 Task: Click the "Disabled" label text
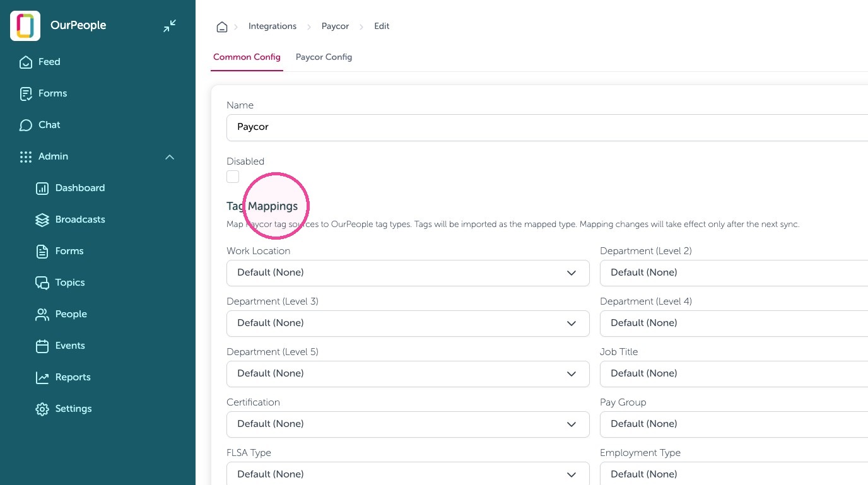245,161
